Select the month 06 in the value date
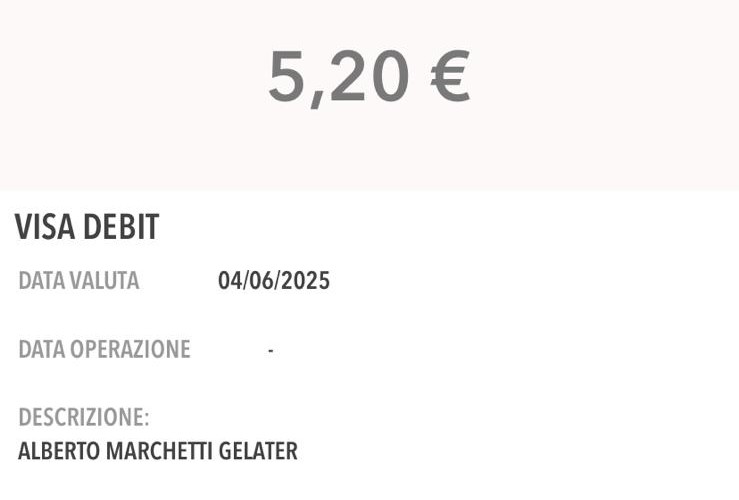Screen dimensions: 739x500 coord(262,281)
